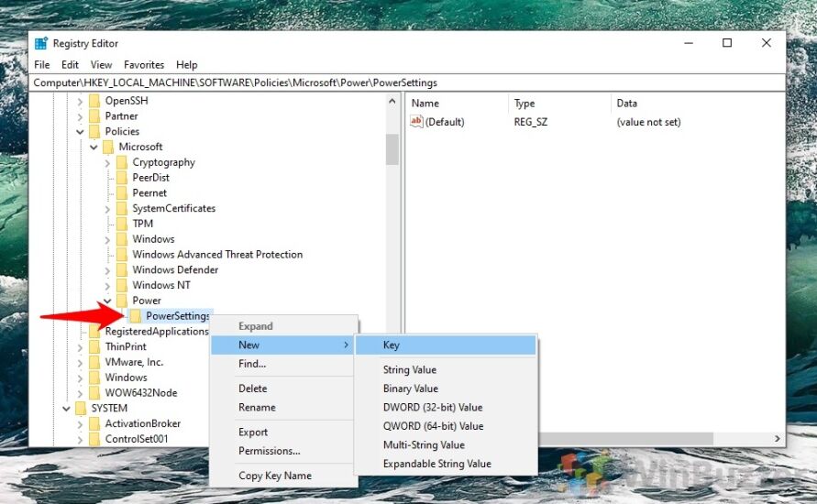The width and height of the screenshot is (817, 504).
Task: Choose Multi-String Value in submenu
Action: [x=446, y=444]
